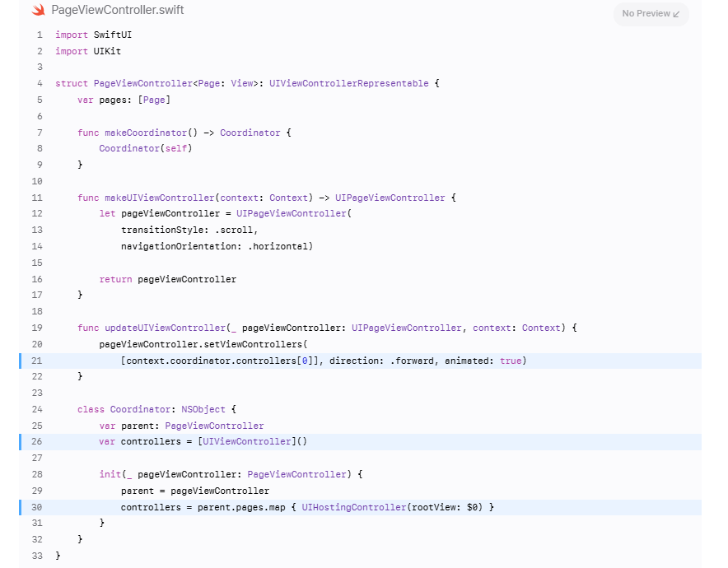Click 'import SwiftUI' on line 1
Viewport: 728px width, 568px height.
coord(93,35)
